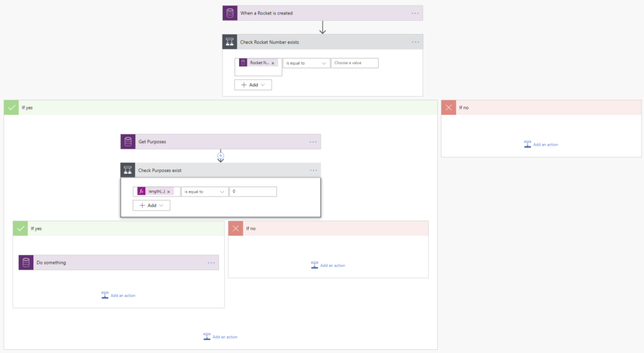
Task: Click the Do something action database icon
Action: 26,263
